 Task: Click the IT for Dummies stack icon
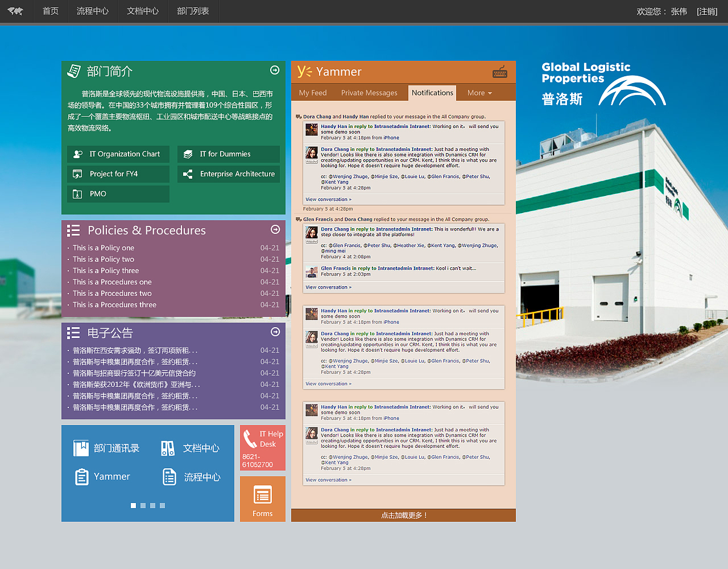tap(188, 154)
